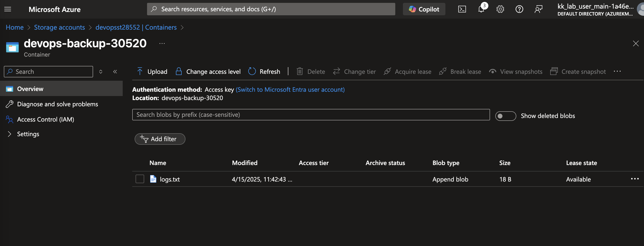Sort by Name column

[158, 163]
